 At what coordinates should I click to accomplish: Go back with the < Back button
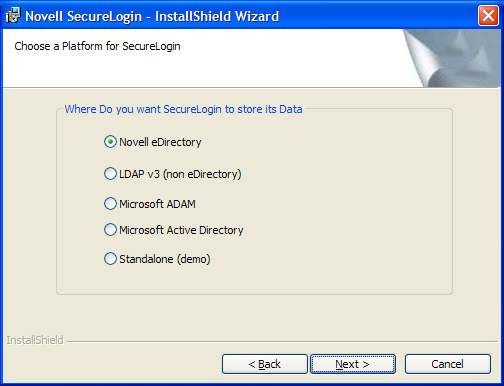click(265, 364)
